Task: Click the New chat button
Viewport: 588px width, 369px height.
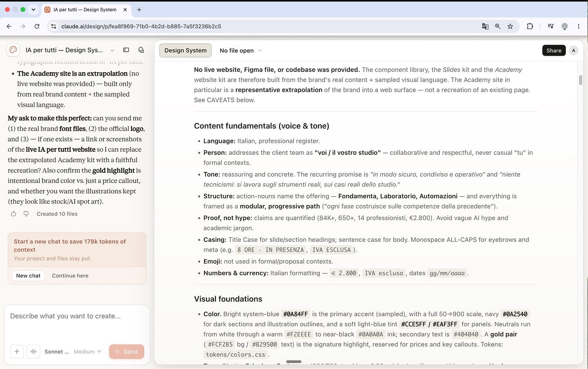Action: (28, 276)
